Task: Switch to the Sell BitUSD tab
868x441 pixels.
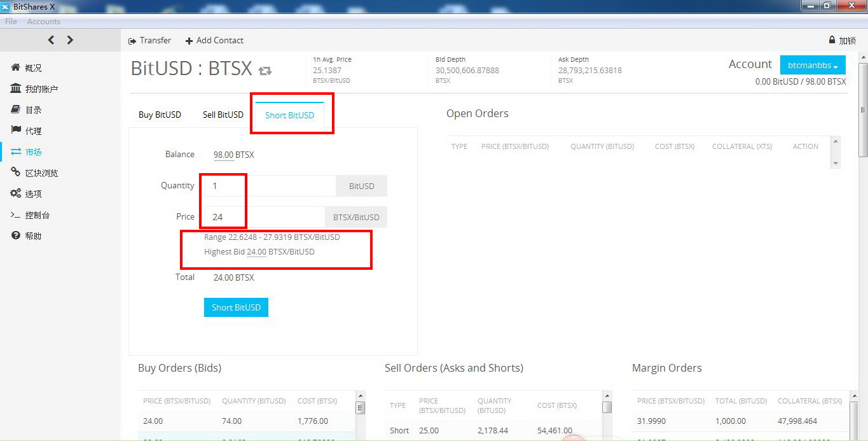Action: 223,115
